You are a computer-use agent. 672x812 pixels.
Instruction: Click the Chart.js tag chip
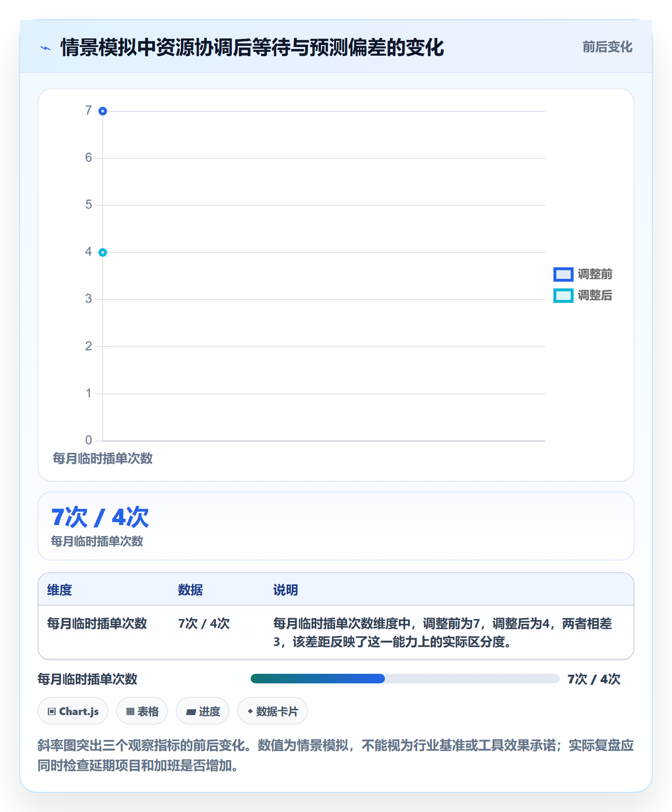pyautogui.click(x=73, y=711)
